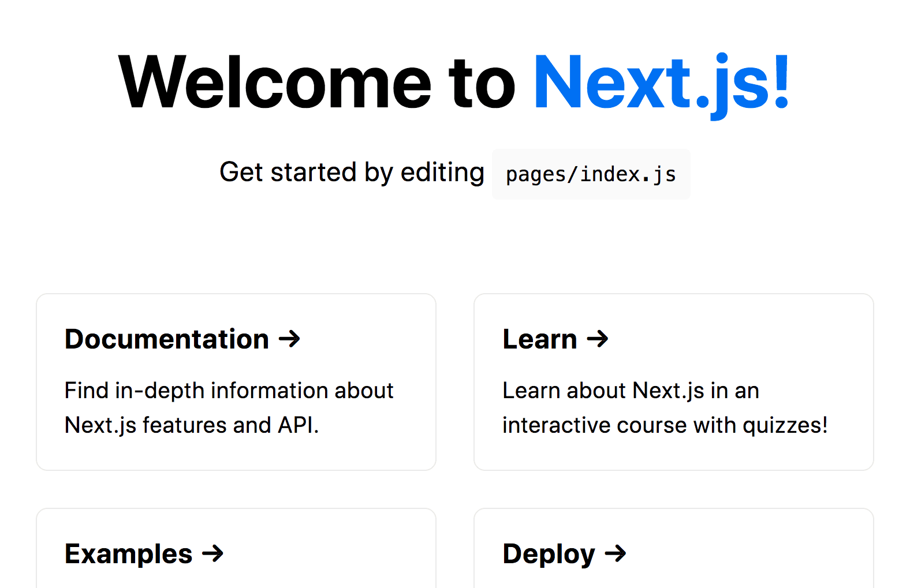Click 'Next.js features and API.' text line
This screenshot has width=910, height=588.
coord(191,425)
